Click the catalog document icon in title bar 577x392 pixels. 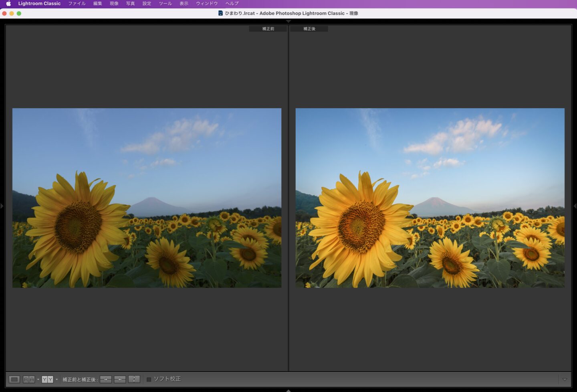(220, 13)
